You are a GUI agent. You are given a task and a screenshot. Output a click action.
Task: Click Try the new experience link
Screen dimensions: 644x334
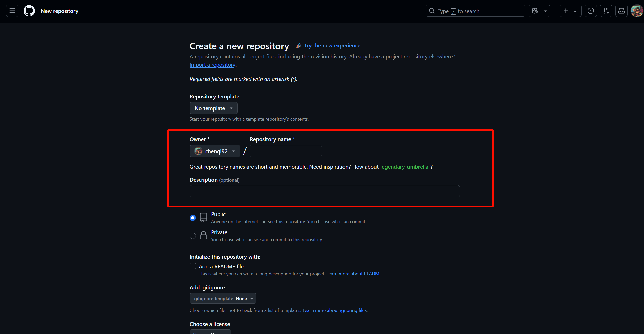[332, 46]
